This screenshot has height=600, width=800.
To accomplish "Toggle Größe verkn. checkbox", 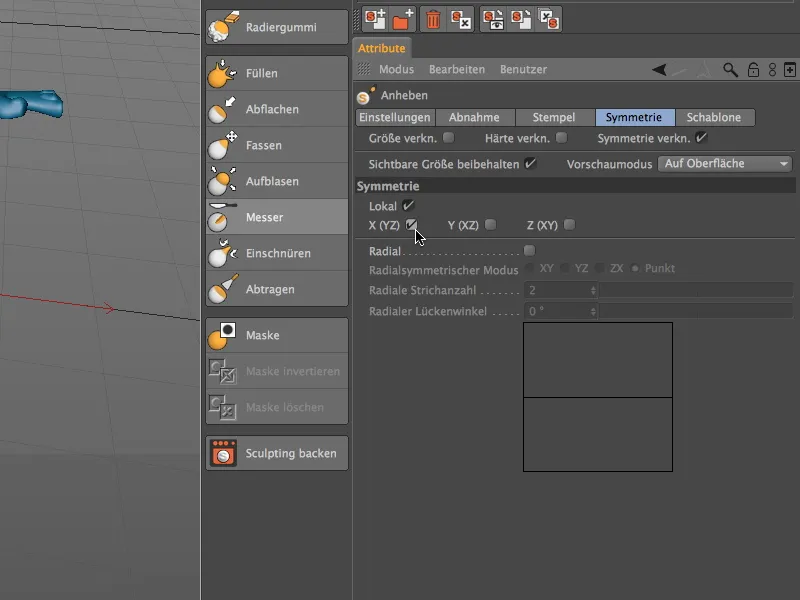I will [448, 137].
